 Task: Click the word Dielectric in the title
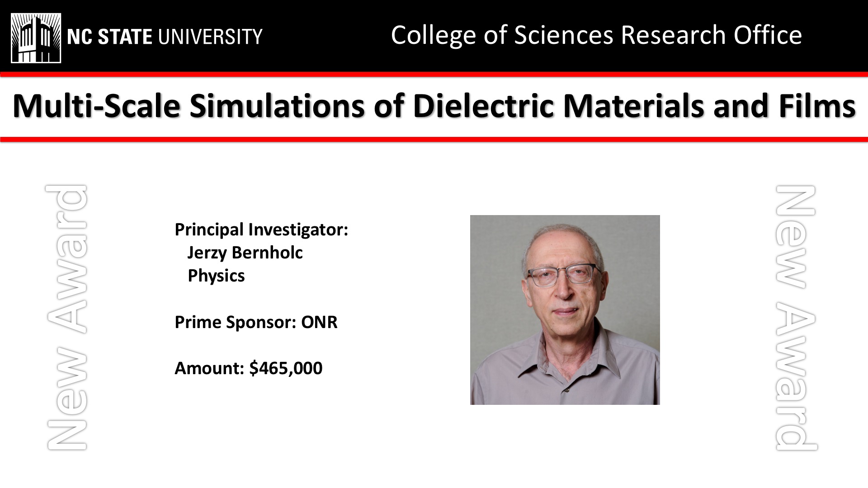click(x=483, y=106)
